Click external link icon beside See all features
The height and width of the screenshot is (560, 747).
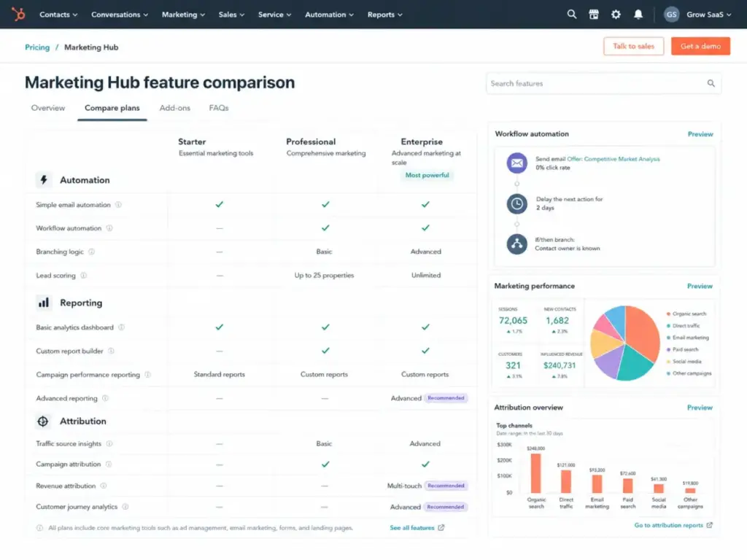[x=441, y=528]
